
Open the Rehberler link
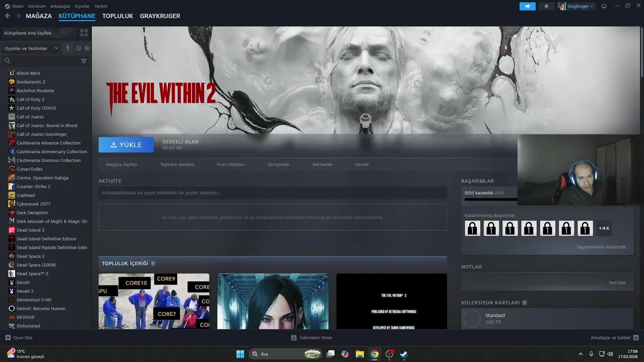point(323,164)
